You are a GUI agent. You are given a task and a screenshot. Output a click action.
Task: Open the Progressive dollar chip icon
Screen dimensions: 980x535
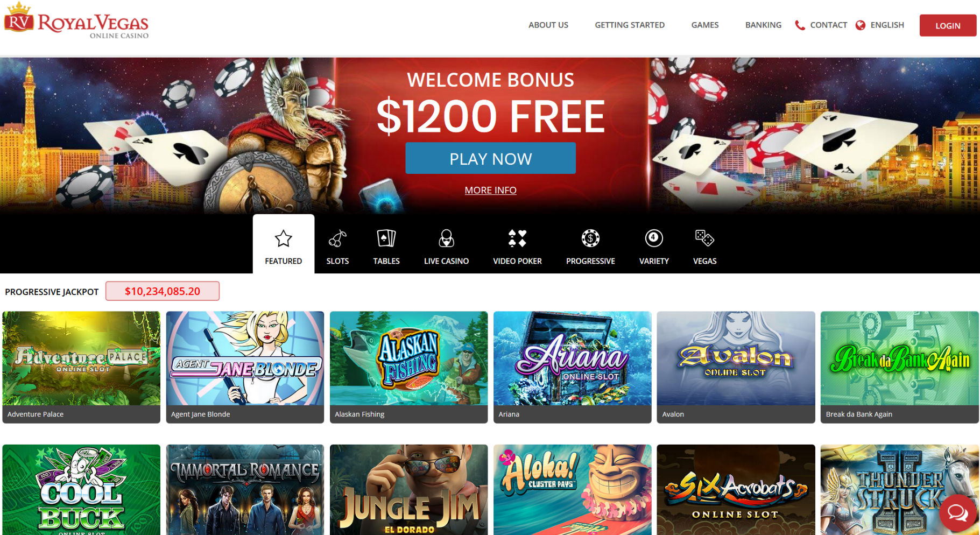pyautogui.click(x=590, y=238)
